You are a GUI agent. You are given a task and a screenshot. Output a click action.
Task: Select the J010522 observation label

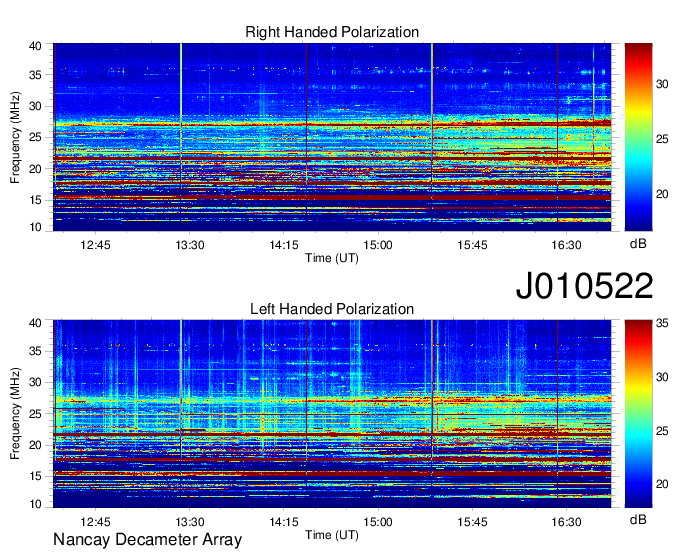pyautogui.click(x=584, y=285)
